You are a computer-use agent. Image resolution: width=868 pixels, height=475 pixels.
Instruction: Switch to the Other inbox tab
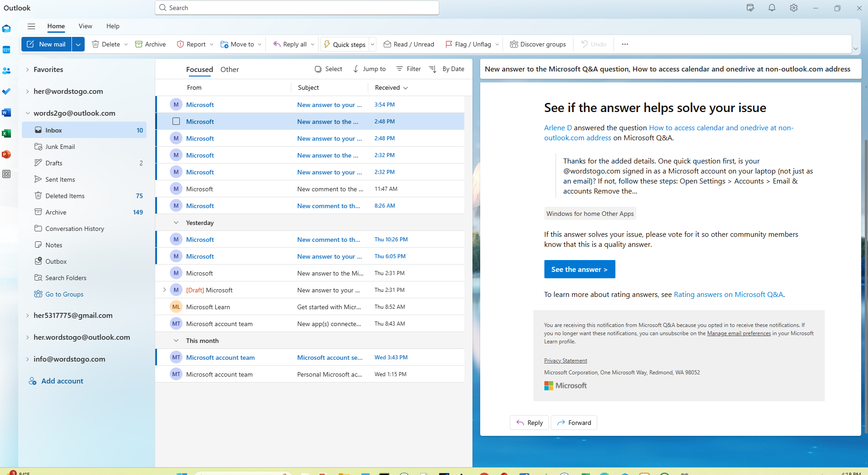(229, 69)
